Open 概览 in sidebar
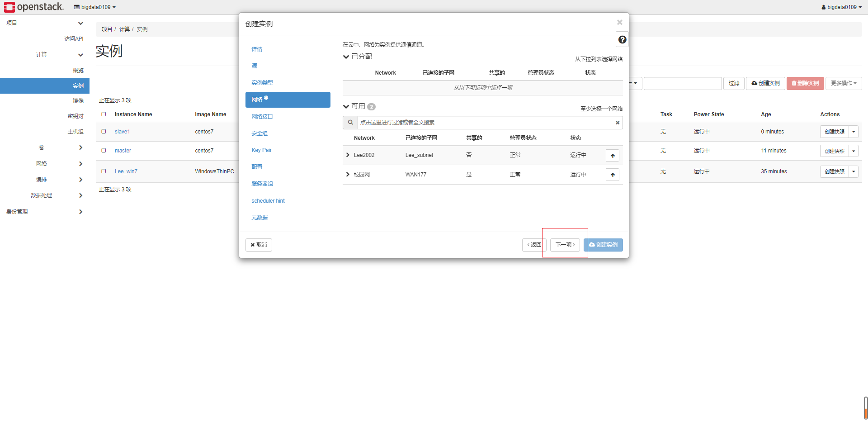Viewport: 868px width, 428px height. tap(78, 71)
